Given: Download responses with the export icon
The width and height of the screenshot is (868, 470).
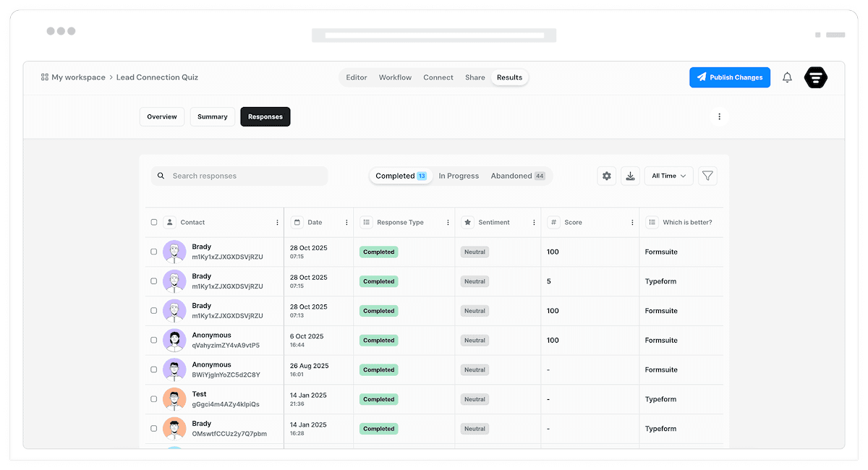Looking at the screenshot, I should click(630, 176).
